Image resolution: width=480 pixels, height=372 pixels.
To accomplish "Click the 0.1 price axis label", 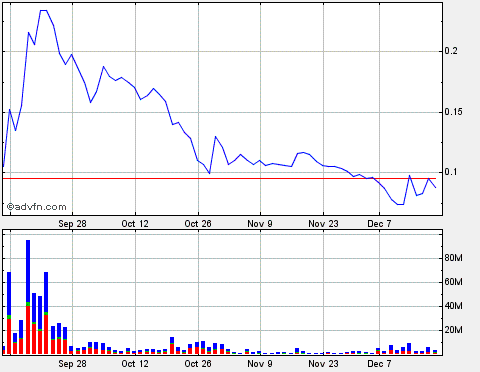I will [451, 172].
